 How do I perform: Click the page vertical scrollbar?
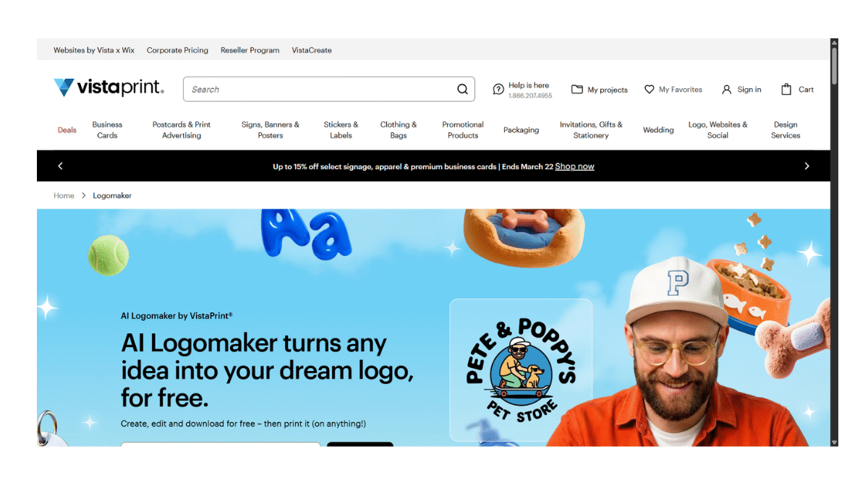coord(834,242)
